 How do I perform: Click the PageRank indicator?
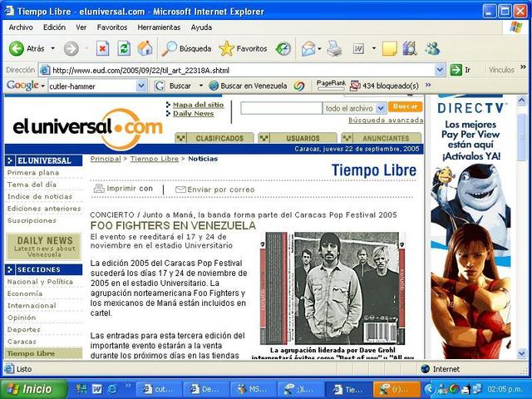(331, 86)
